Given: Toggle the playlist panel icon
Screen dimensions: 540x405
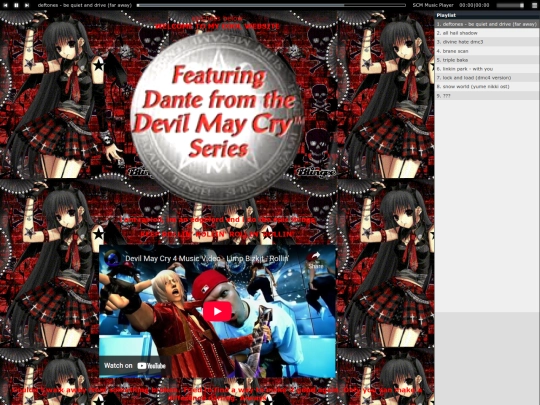Looking at the screenshot, I should [534, 5].
